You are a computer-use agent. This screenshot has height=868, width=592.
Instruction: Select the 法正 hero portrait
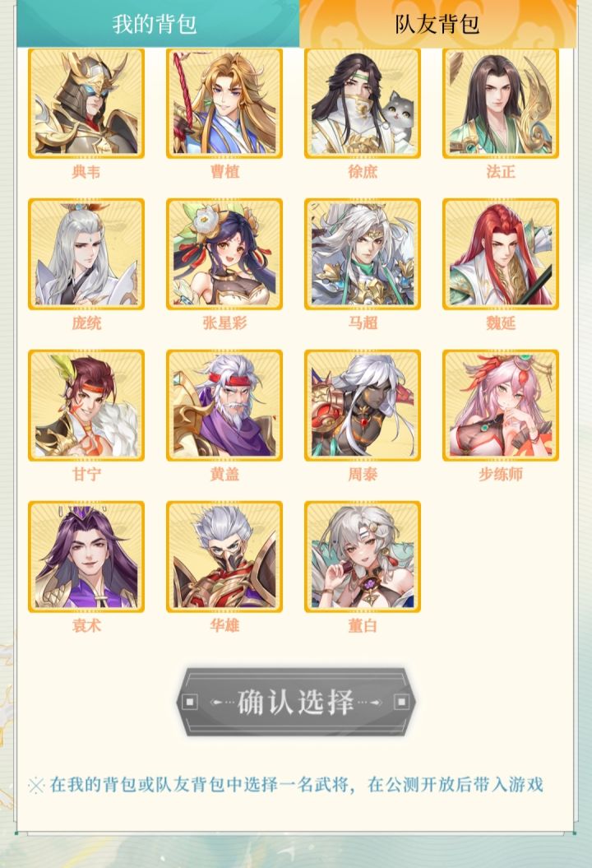(x=501, y=103)
